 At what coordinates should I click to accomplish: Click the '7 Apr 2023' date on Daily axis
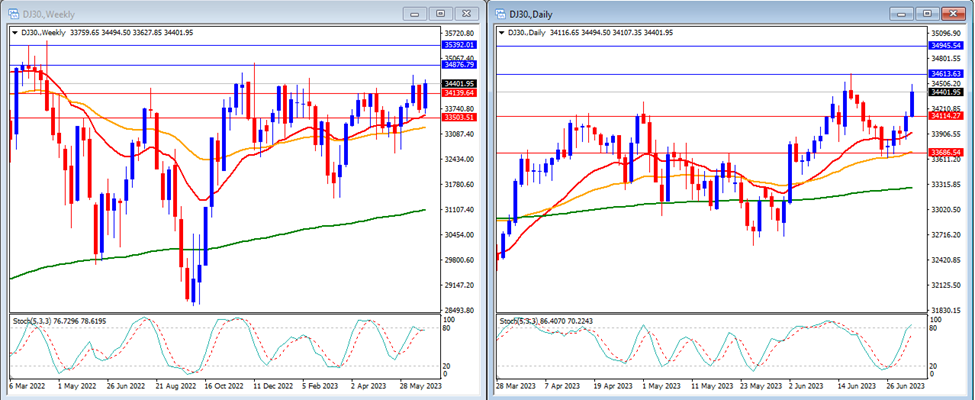564,387
